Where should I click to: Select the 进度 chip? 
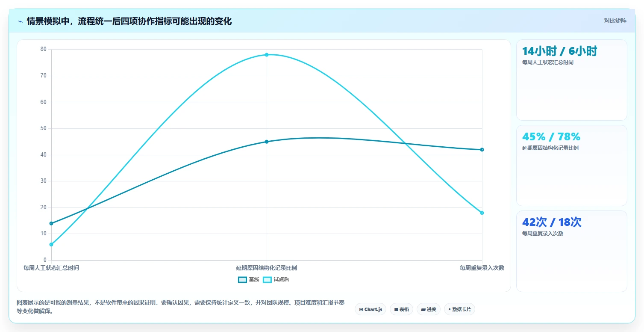429,309
